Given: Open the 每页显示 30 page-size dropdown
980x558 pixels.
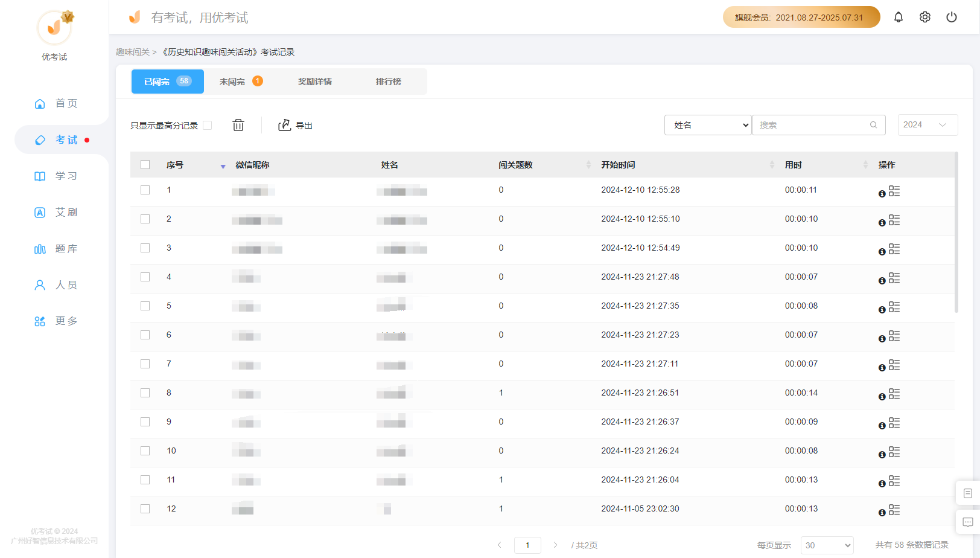Looking at the screenshot, I should point(827,545).
